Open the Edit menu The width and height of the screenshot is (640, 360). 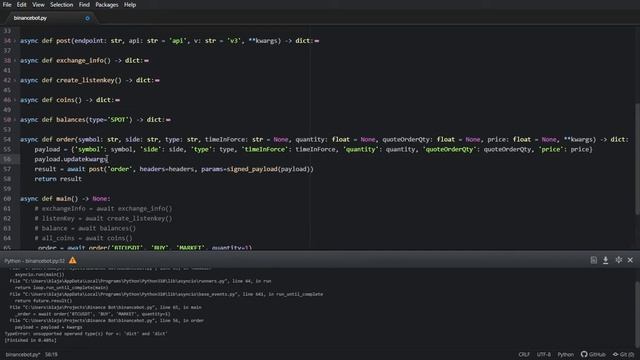22,5
